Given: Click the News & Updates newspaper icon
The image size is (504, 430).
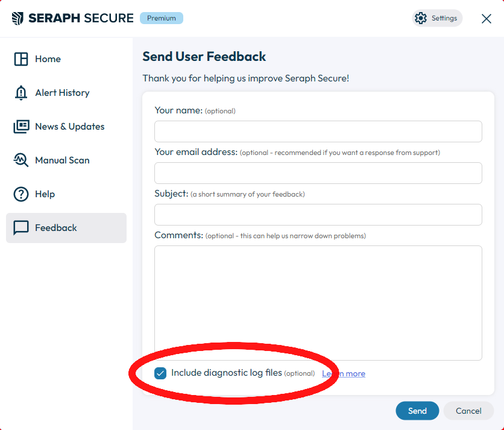Looking at the screenshot, I should 21,127.
